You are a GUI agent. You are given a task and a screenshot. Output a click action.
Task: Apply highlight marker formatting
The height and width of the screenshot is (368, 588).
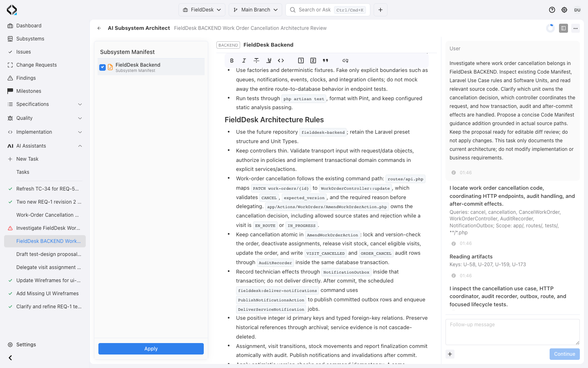[269, 61]
